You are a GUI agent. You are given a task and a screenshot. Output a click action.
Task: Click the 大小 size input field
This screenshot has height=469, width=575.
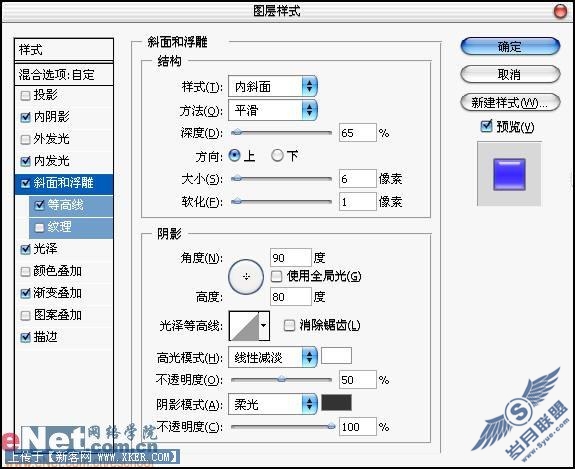[x=358, y=179]
